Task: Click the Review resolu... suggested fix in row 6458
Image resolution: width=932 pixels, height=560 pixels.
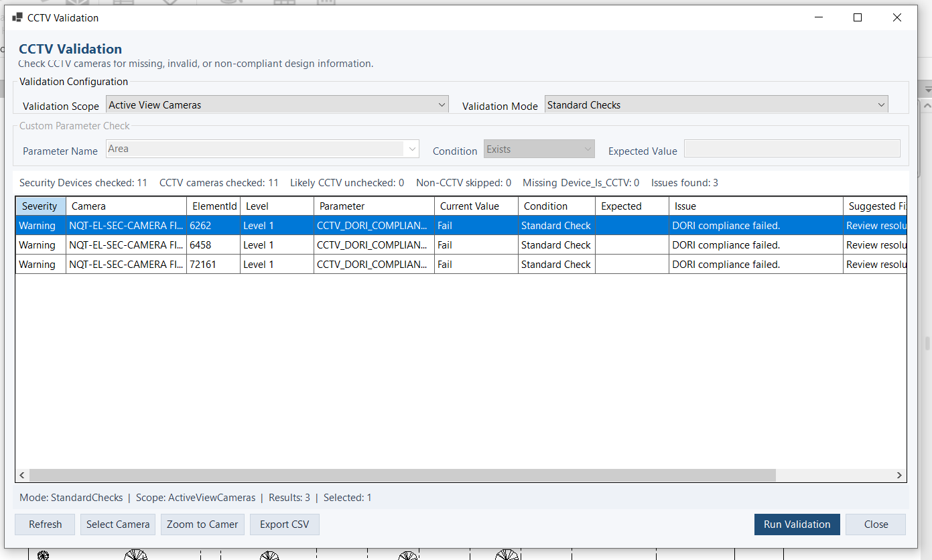Action: click(x=875, y=245)
